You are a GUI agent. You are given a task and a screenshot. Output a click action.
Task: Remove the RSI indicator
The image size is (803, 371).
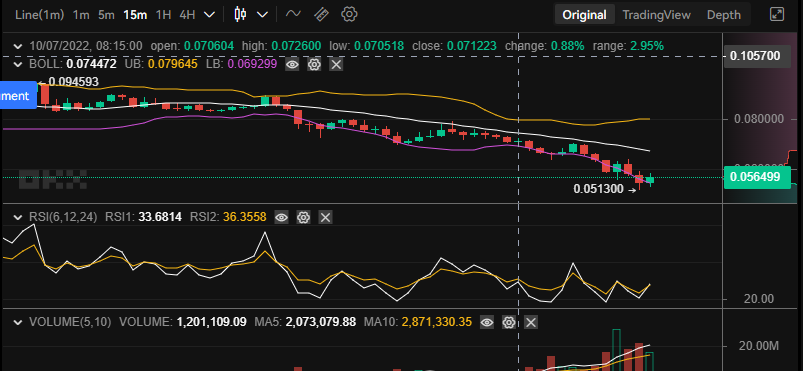pos(325,217)
